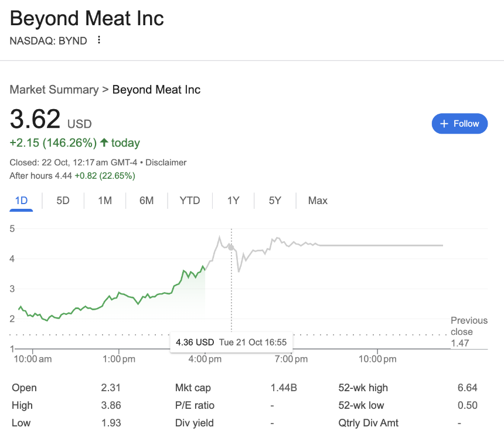Switch chart to YTD view
The width and height of the screenshot is (504, 444).
(x=190, y=201)
